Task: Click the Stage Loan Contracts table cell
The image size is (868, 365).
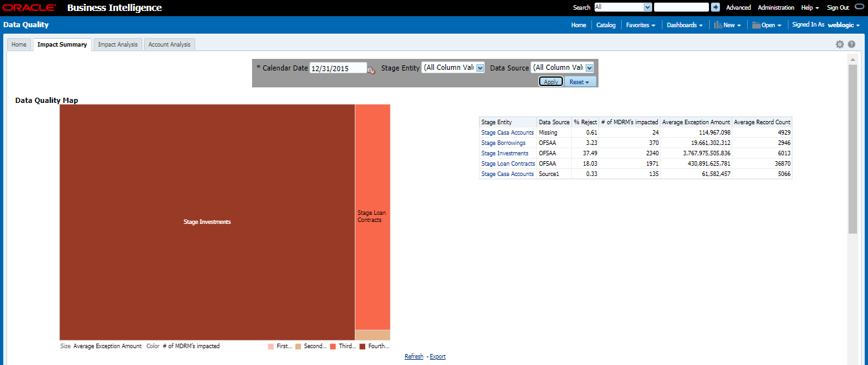Action: (507, 164)
